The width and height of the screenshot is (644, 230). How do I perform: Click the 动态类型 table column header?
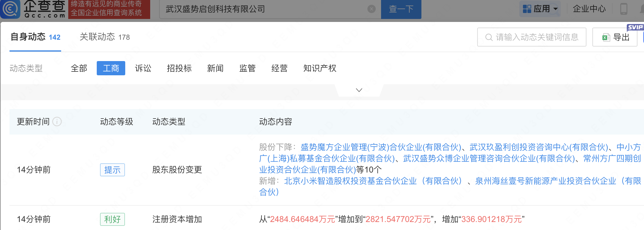coord(169,122)
